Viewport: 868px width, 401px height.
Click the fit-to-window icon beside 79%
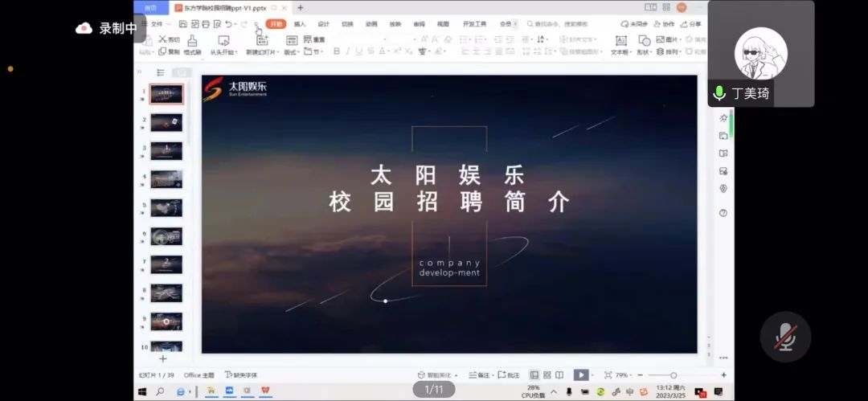click(x=608, y=375)
